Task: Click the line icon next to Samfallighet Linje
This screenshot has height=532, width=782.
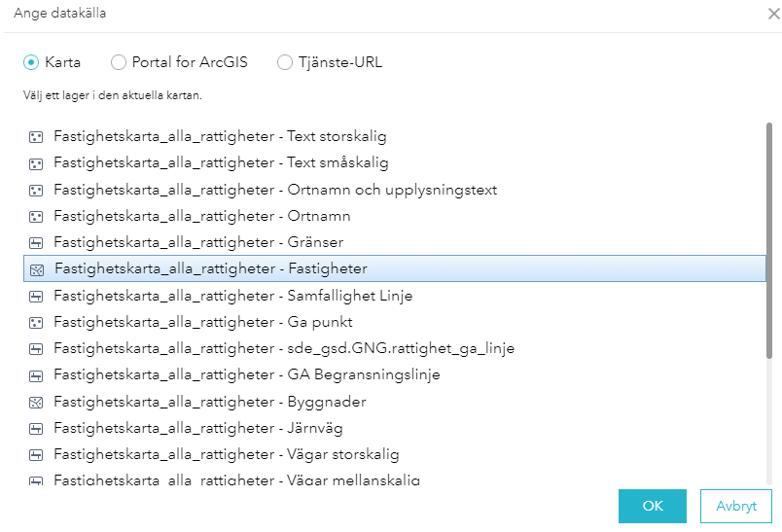Action: [36, 296]
